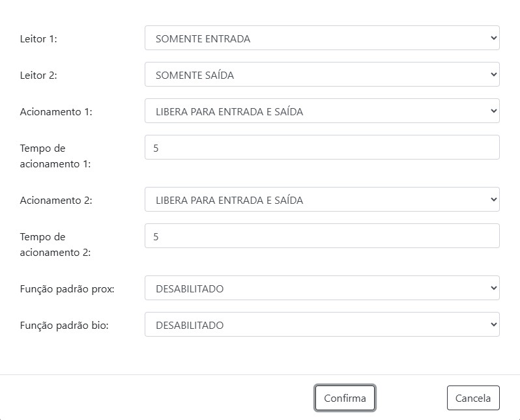Click the Tempo de acionamento 1 field

point(321,148)
